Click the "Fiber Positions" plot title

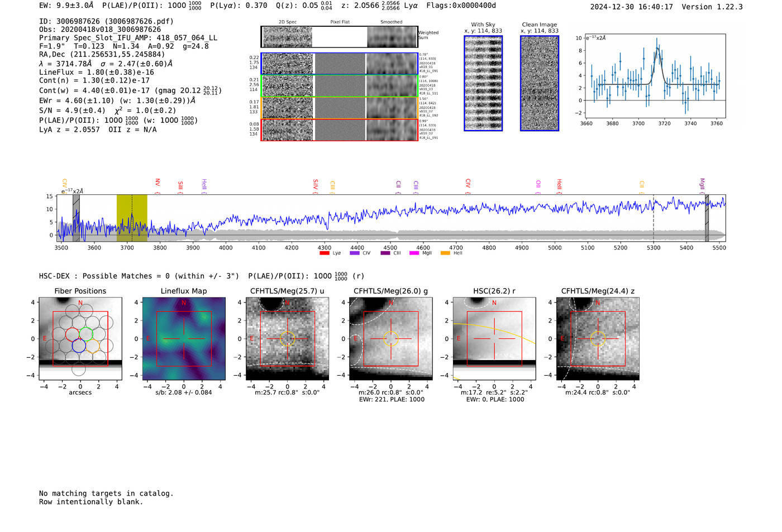80,291
